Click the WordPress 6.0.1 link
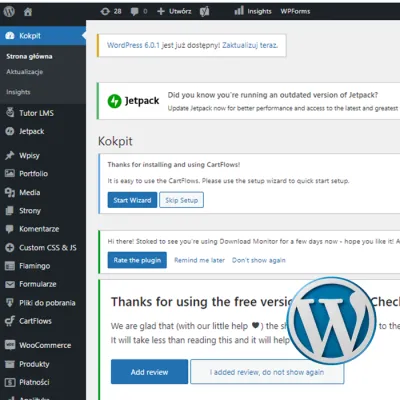 [x=133, y=45]
